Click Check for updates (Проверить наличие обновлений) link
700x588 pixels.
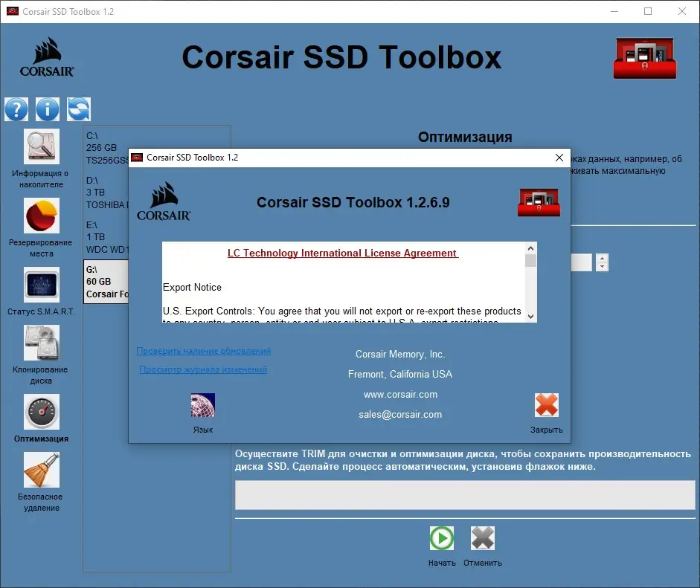pyautogui.click(x=204, y=351)
